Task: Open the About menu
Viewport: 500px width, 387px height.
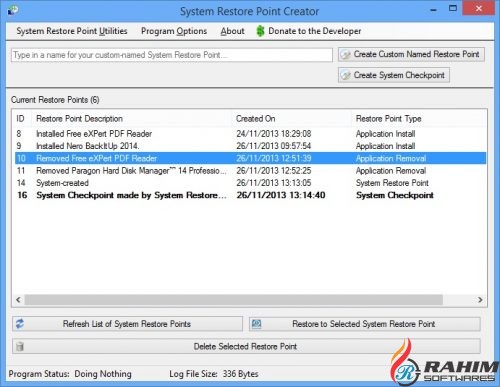Action: (232, 31)
